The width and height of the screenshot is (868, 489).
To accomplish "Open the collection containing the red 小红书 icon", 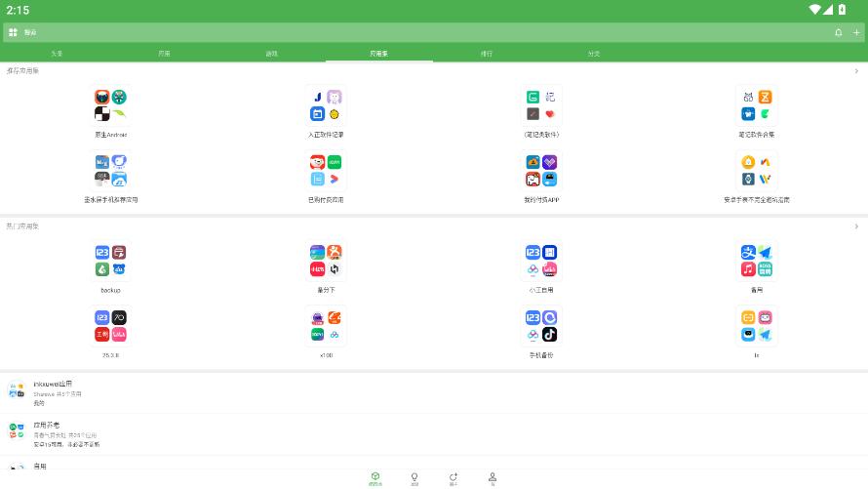I will 326,267.
